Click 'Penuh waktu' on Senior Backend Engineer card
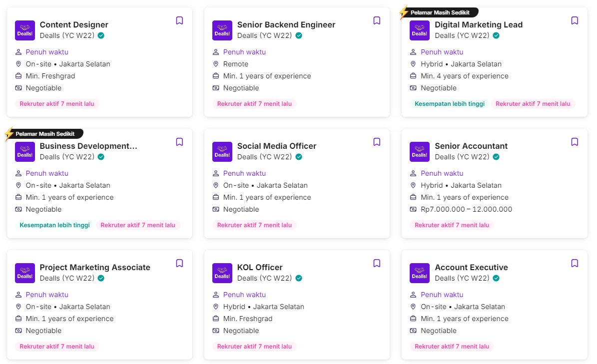This screenshot has height=364, width=597. [244, 52]
